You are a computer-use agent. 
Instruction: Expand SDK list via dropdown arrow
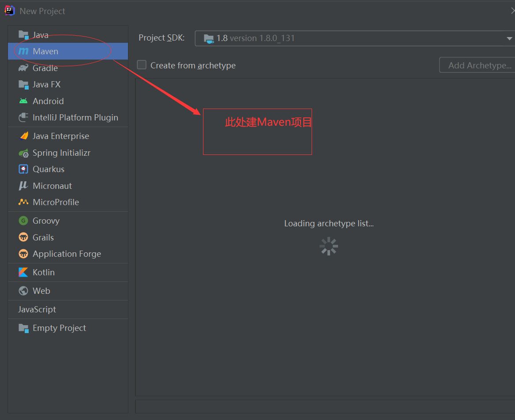click(509, 39)
